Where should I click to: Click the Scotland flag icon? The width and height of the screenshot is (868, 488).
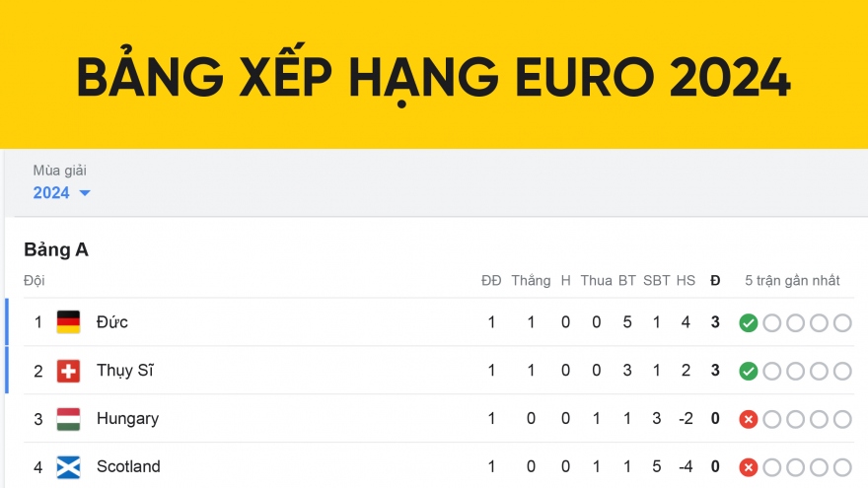click(x=68, y=466)
